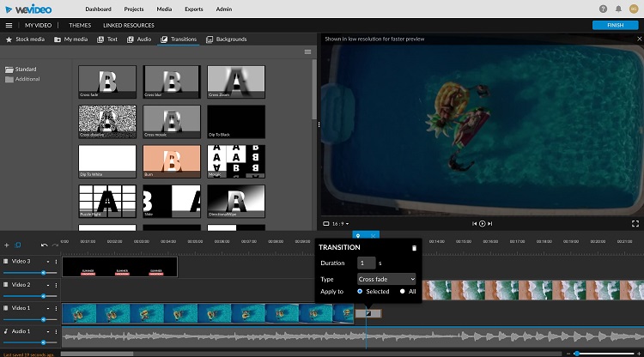This screenshot has height=357, width=644.
Task: Open the hamburger menu beside My Video
Action: [9, 25]
